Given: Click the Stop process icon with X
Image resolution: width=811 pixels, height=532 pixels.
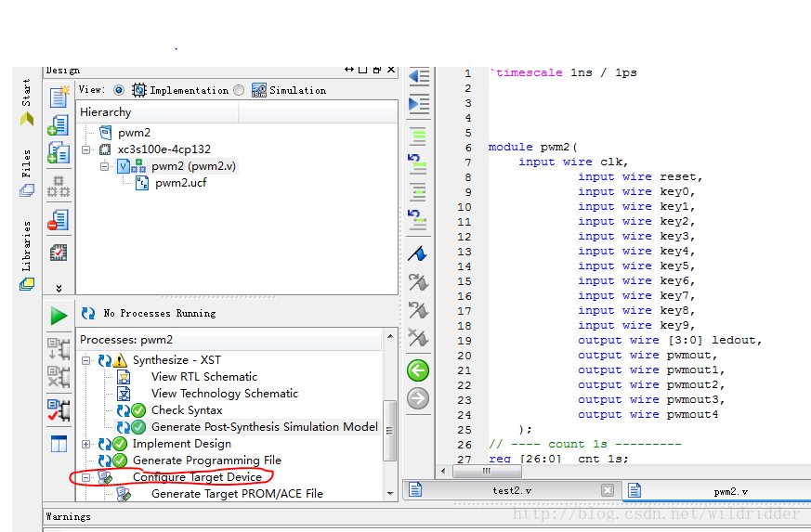Looking at the screenshot, I should (x=59, y=377).
